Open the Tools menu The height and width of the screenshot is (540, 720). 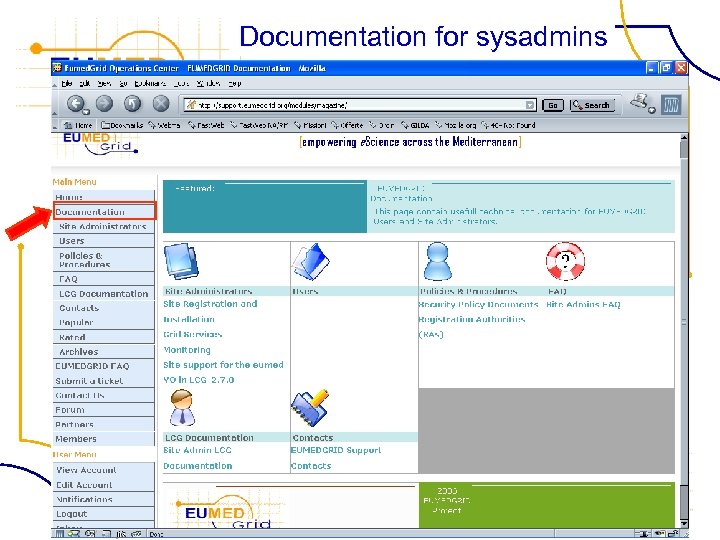(181, 84)
